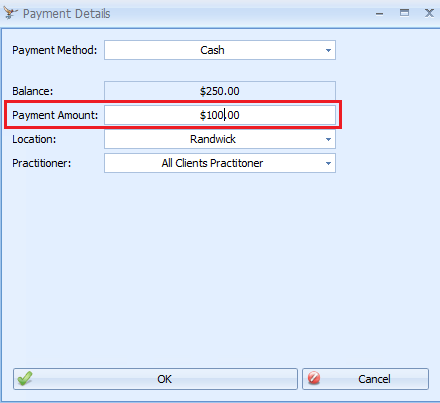Click the bird application icon in title bar
This screenshot has height=403, width=440.
pyautogui.click(x=10, y=13)
